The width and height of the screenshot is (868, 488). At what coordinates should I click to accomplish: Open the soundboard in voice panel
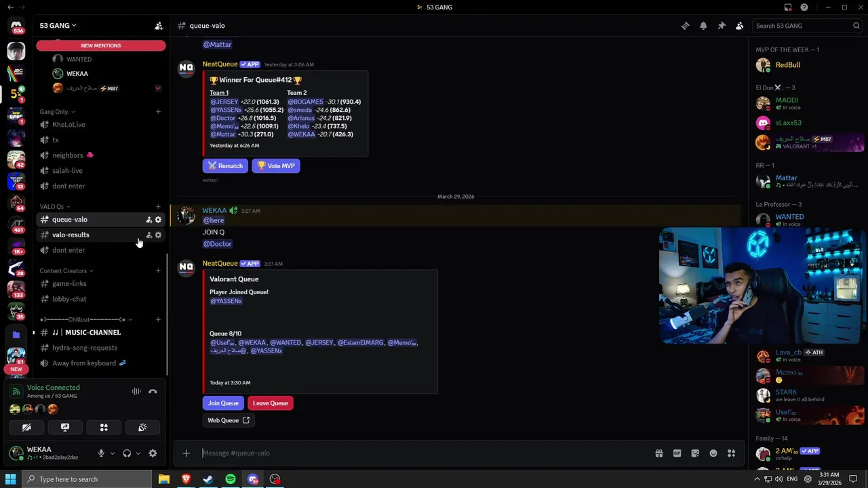(x=142, y=428)
